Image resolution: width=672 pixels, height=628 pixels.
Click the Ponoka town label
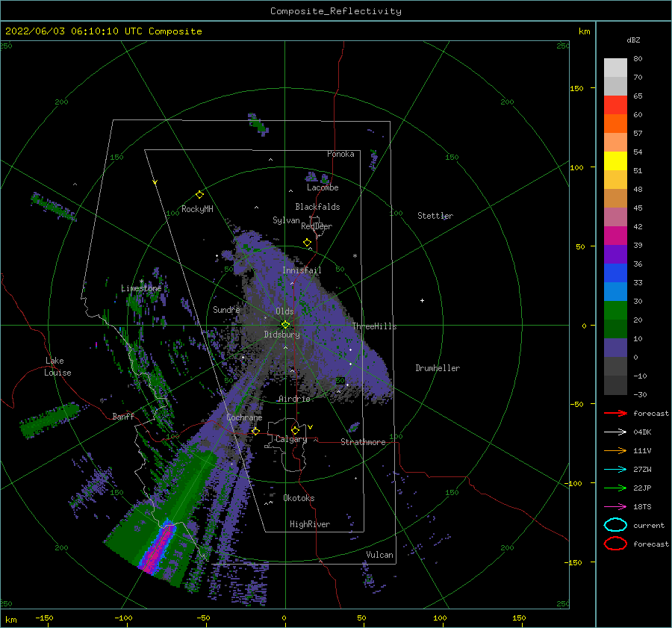tap(340, 154)
